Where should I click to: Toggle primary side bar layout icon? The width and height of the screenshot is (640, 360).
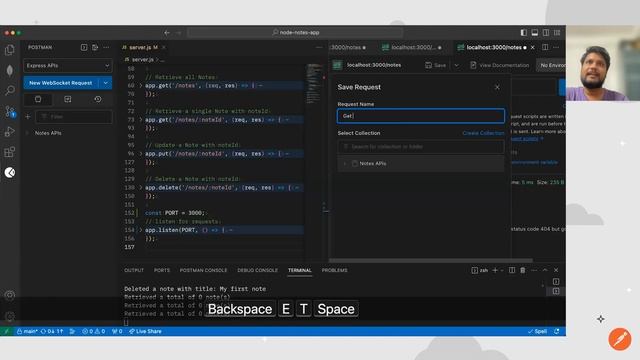[x=524, y=32]
